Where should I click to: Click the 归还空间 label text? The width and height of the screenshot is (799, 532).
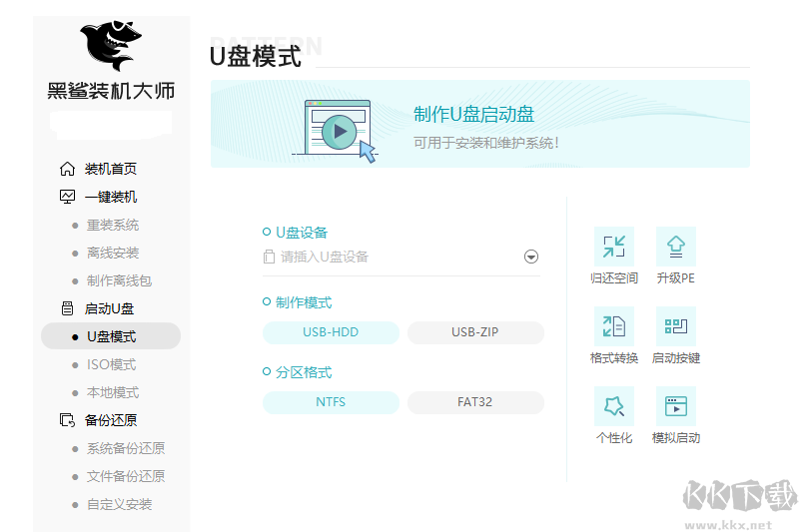point(614,278)
